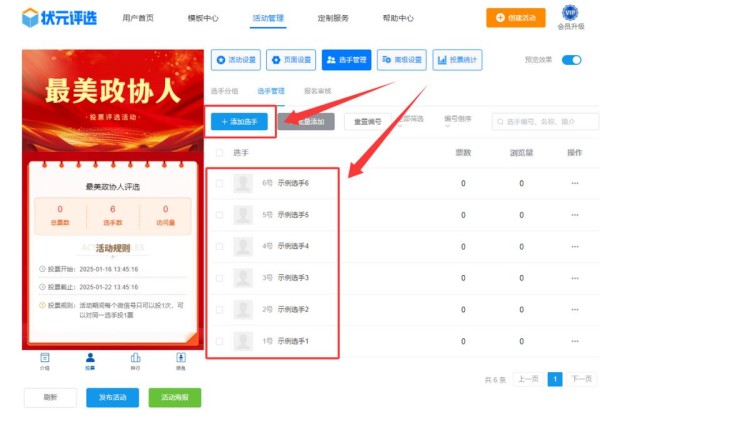Open the 介绍 tab icon in phone preview

45,358
